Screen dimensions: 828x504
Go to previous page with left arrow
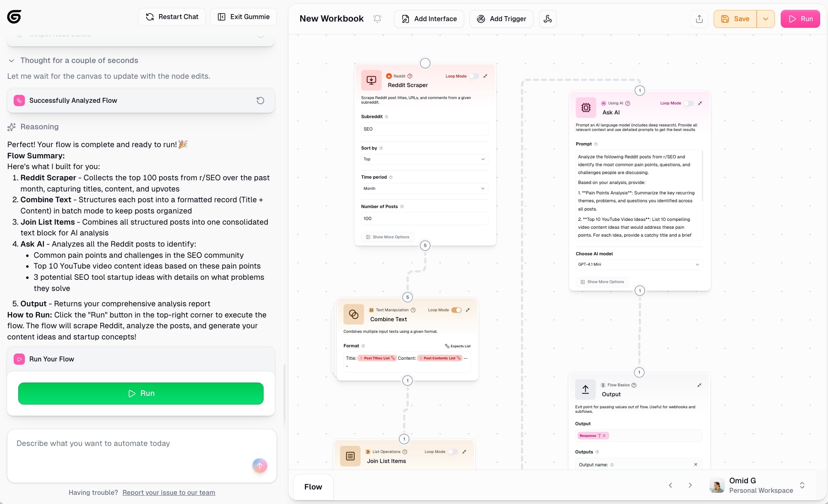click(670, 485)
